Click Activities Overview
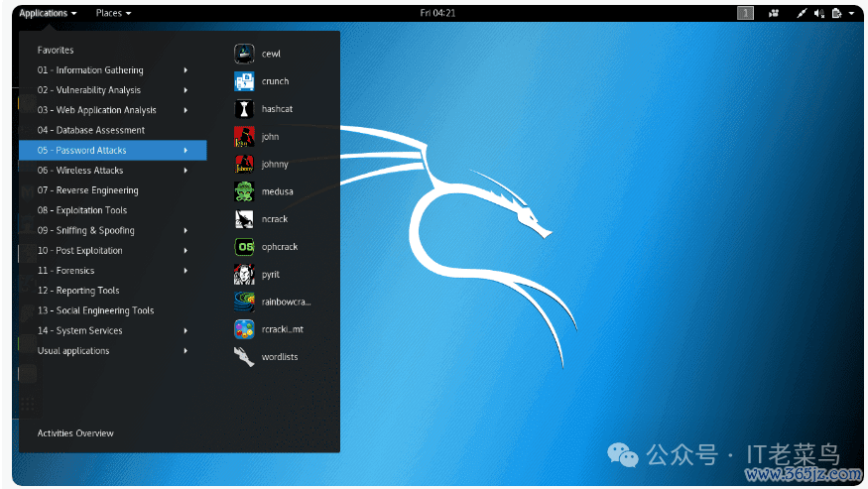868x489 pixels. (x=75, y=433)
